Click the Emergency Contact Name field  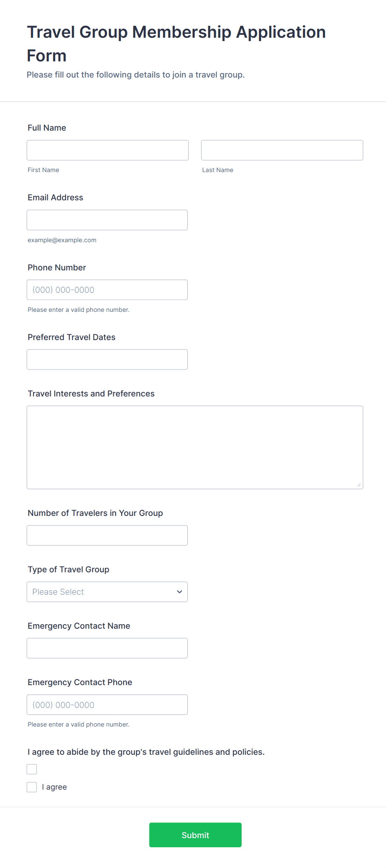pos(107,648)
